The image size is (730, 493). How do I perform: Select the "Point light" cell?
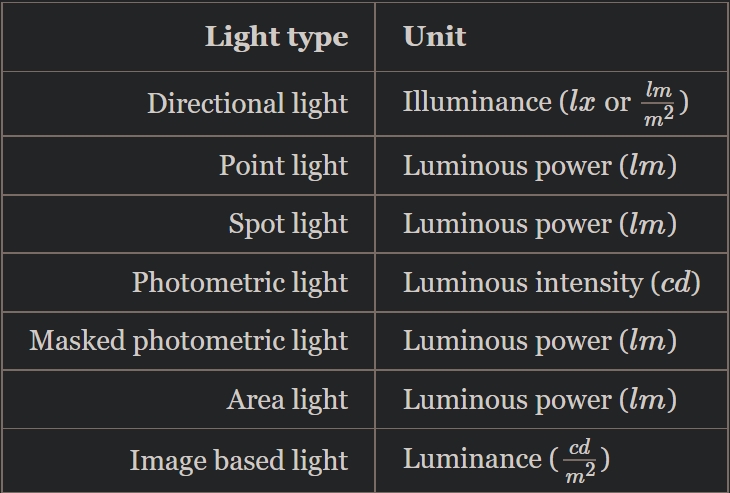pos(283,165)
